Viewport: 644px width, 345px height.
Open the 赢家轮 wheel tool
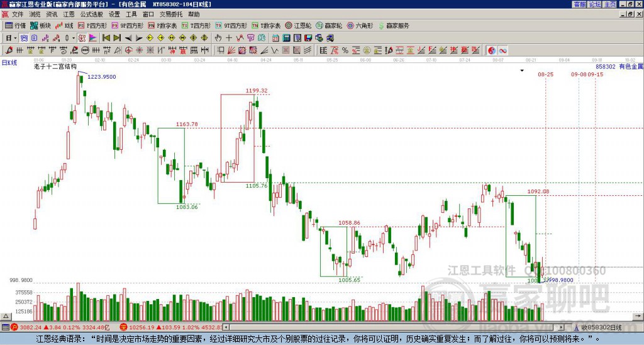(x=329, y=25)
